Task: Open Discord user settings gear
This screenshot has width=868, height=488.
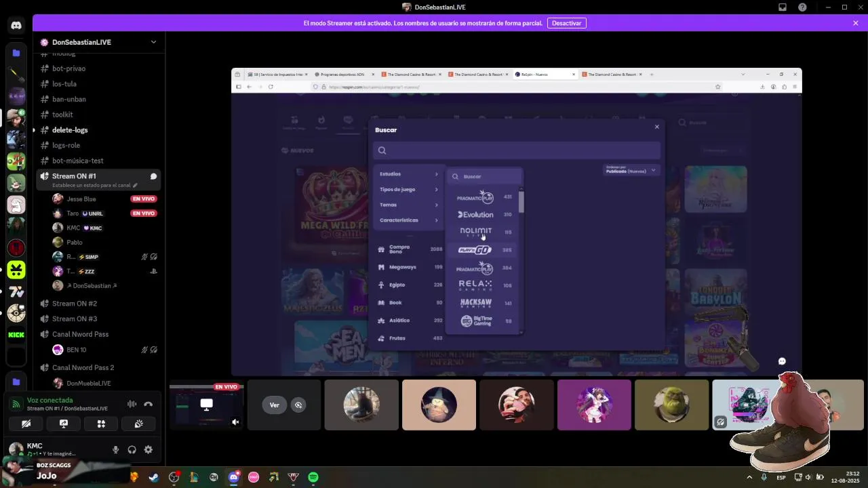Action: (x=149, y=449)
